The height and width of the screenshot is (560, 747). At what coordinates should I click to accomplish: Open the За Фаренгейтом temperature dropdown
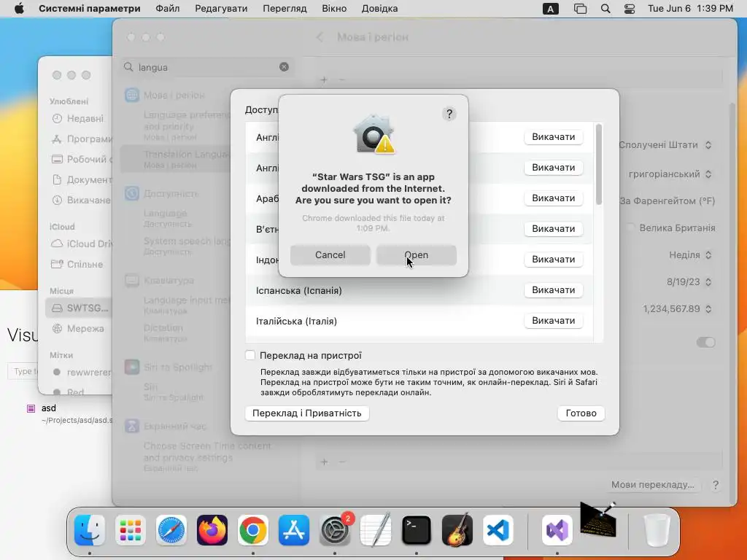pos(667,201)
